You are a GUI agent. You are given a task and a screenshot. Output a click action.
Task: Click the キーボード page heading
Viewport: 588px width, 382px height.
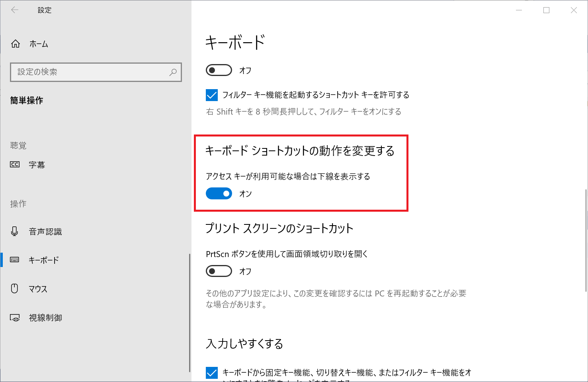tap(235, 43)
